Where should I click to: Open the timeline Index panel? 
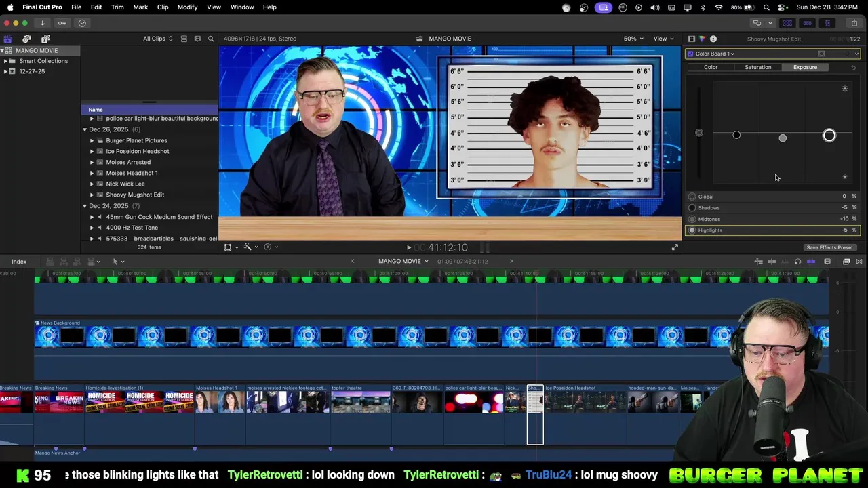[x=19, y=262]
